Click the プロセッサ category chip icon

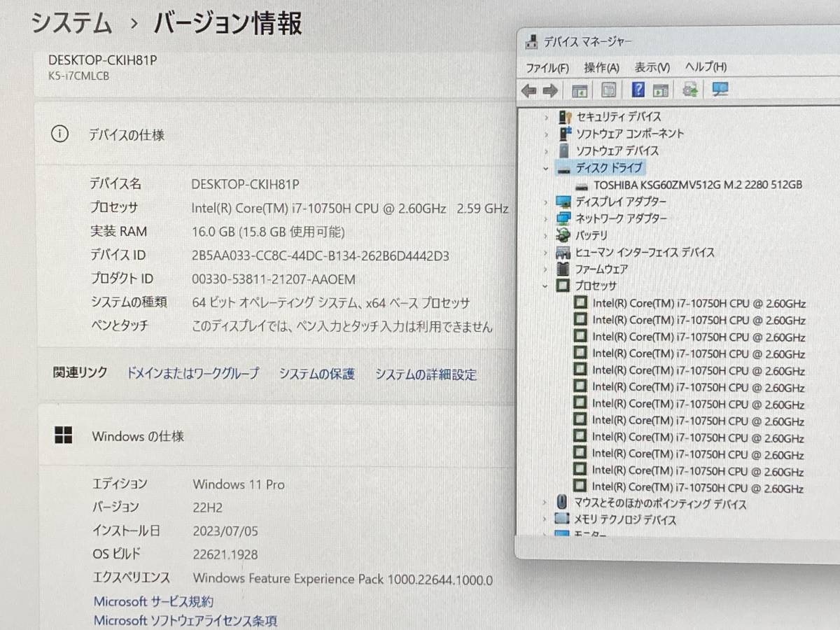coord(563,286)
